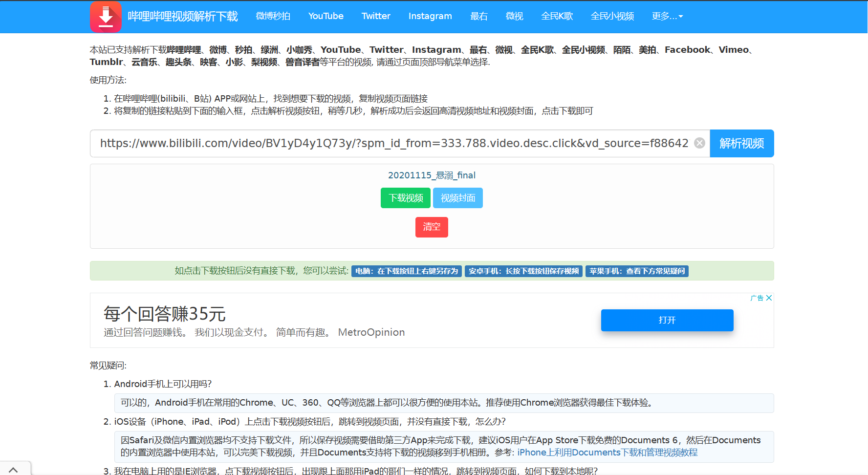Open YouTube in the navigation bar
The image size is (868, 475).
click(x=326, y=16)
